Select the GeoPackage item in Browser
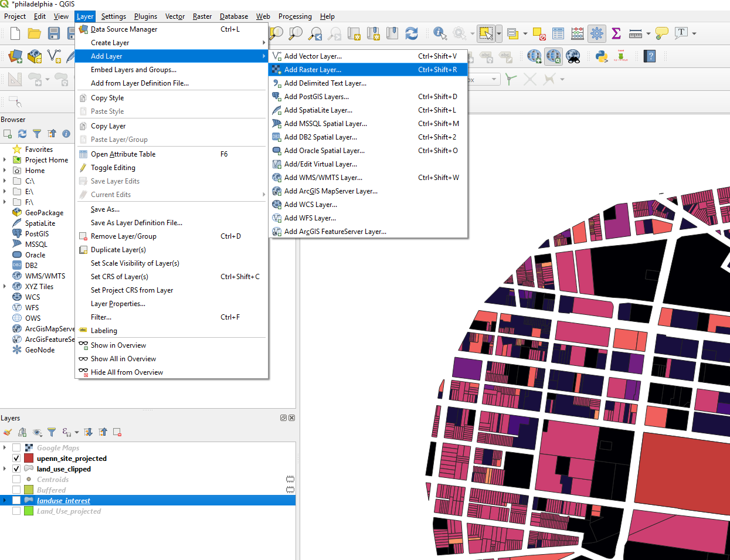 pyautogui.click(x=44, y=213)
